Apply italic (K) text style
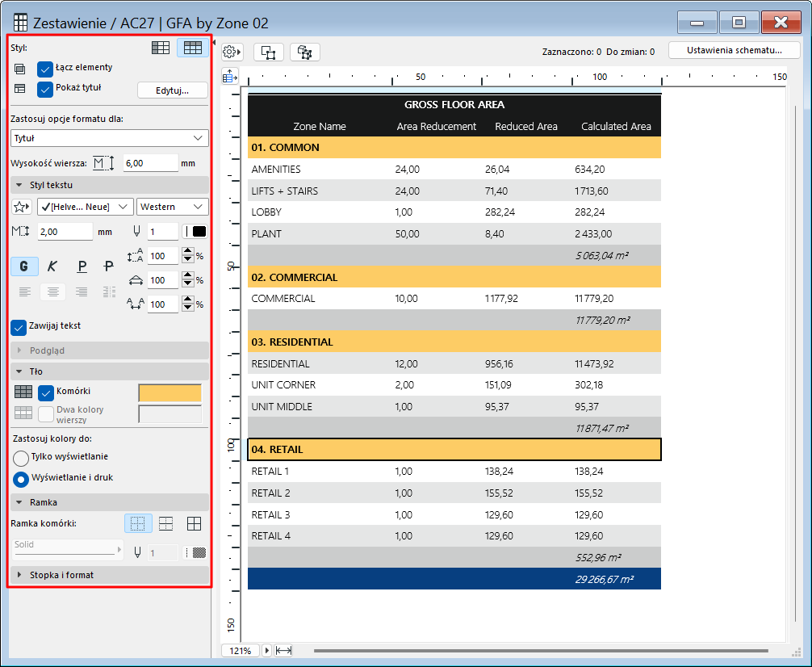812x667 pixels. pyautogui.click(x=52, y=266)
